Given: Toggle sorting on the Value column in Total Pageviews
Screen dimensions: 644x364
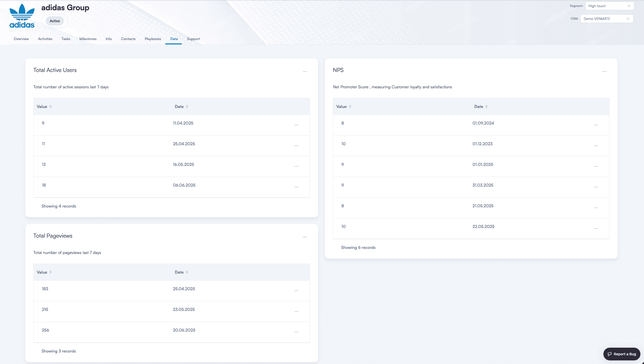Looking at the screenshot, I should pos(51,272).
